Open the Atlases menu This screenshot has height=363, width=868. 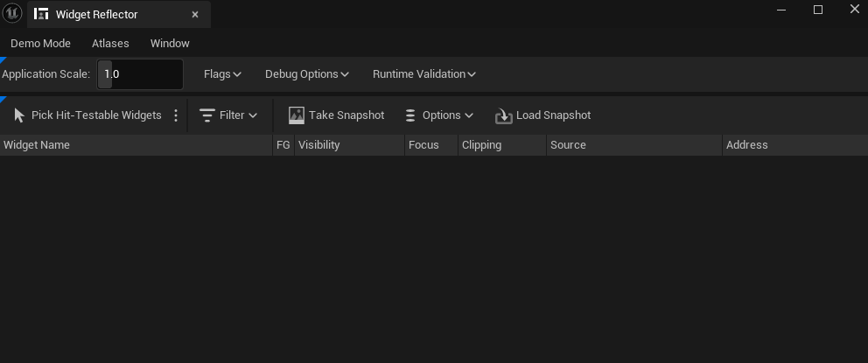110,43
